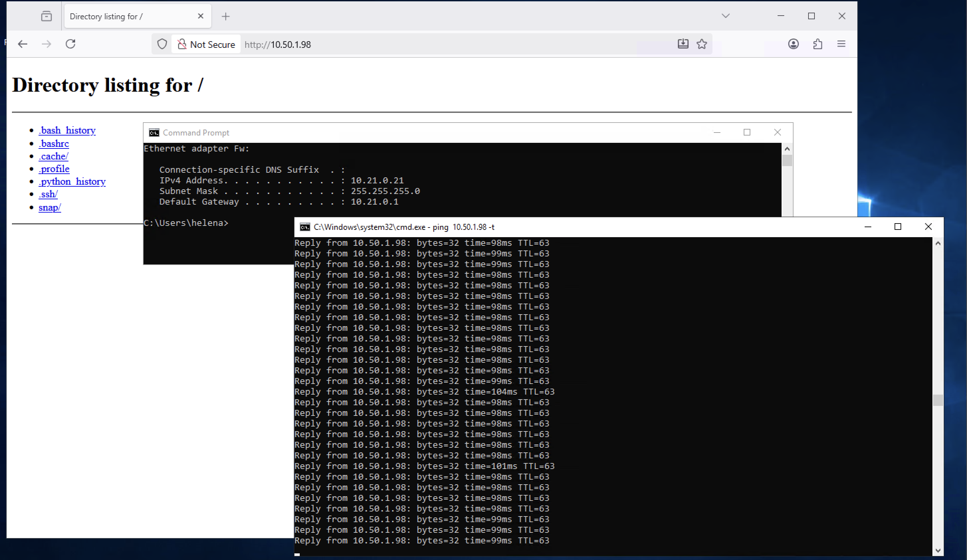Expand the list all tabs chevron
The height and width of the screenshot is (560, 967).
point(725,16)
